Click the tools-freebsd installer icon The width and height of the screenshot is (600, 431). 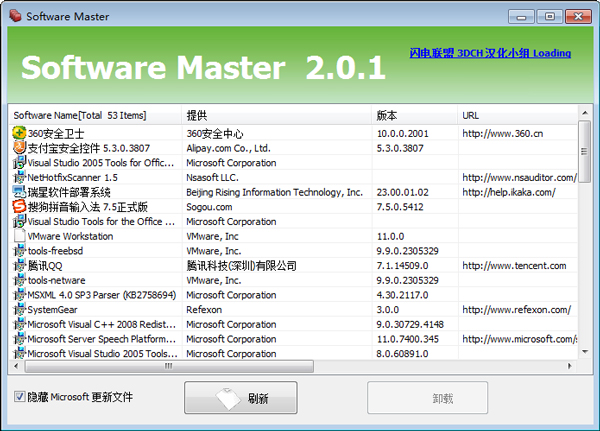(19, 251)
